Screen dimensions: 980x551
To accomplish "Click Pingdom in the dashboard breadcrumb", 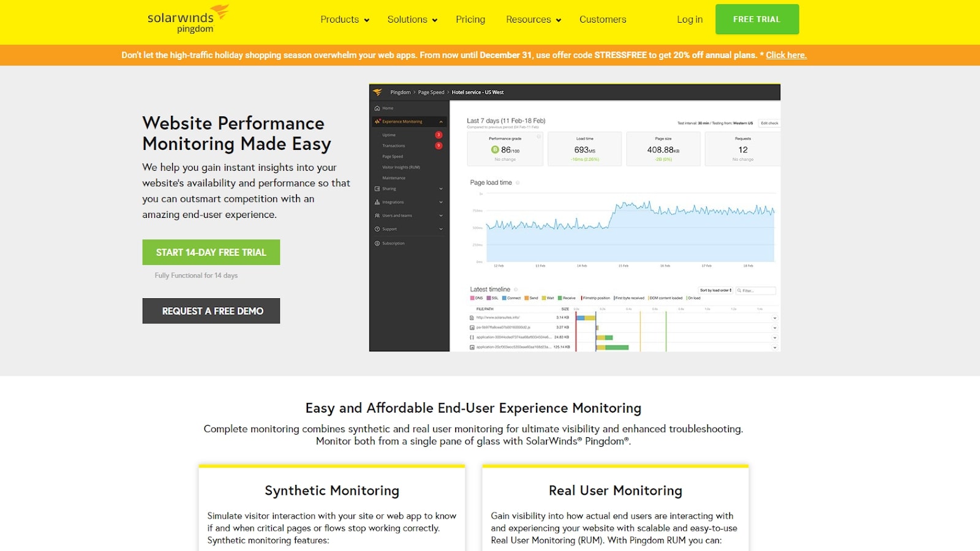I will tap(401, 92).
